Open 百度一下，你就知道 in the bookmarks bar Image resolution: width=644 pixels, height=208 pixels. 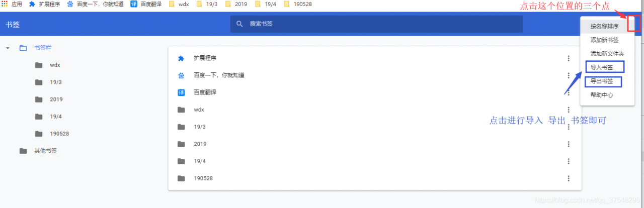click(95, 4)
